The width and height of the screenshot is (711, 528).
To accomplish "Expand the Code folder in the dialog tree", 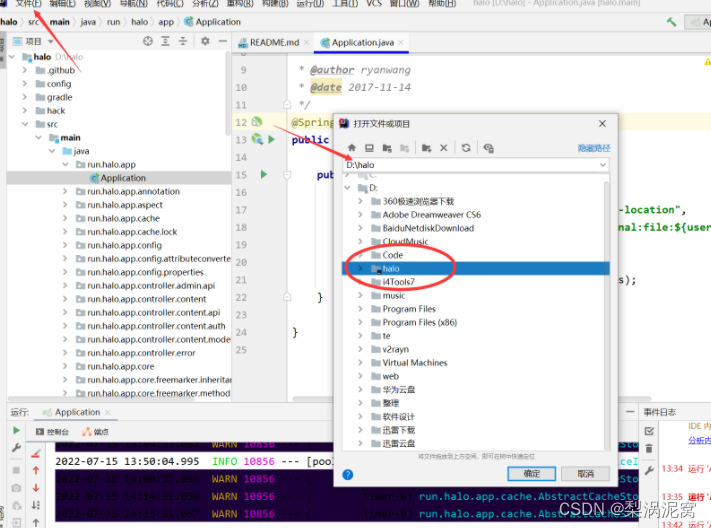I will 360,255.
